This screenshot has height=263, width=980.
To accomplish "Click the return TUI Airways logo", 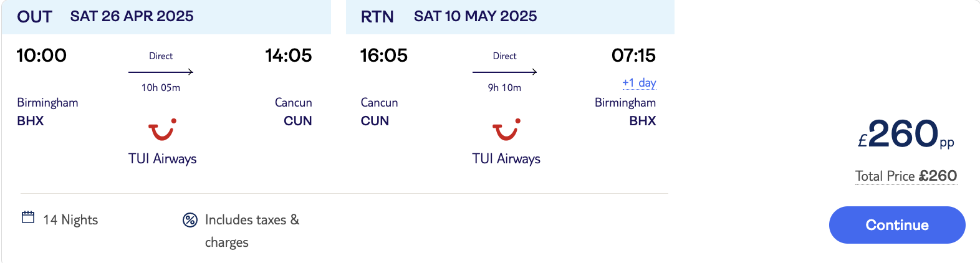I will point(506,130).
